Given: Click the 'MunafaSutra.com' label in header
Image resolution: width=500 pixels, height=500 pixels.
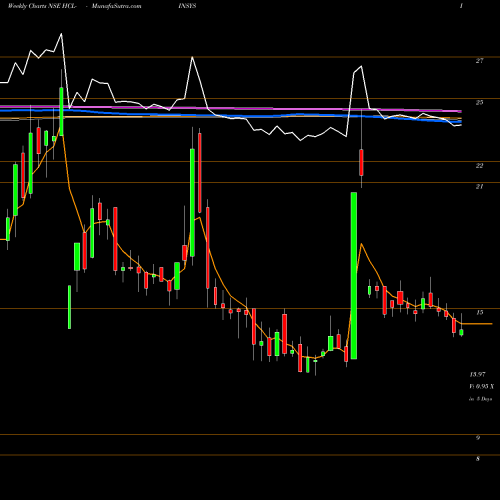Looking at the screenshot, I should click(x=116, y=6).
